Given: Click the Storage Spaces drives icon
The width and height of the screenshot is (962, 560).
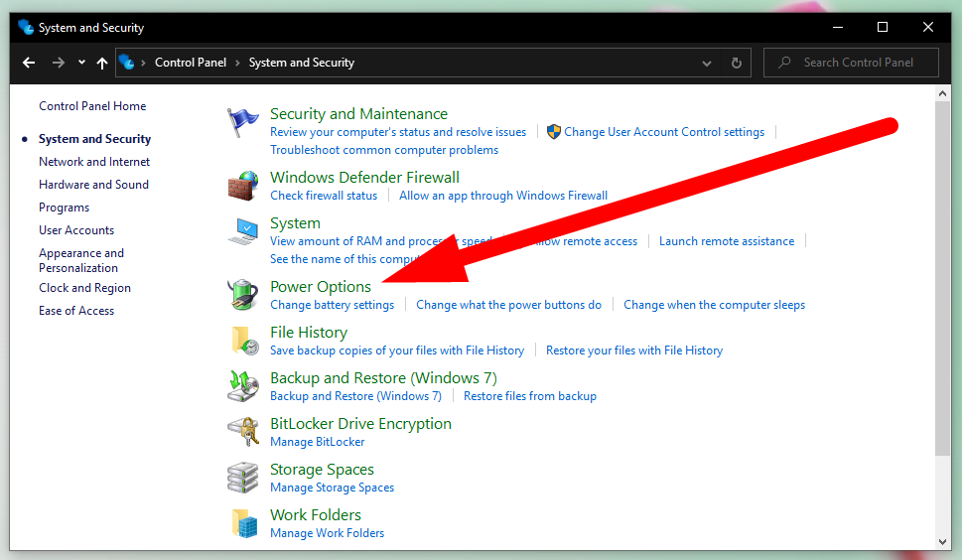Looking at the screenshot, I should [243, 478].
